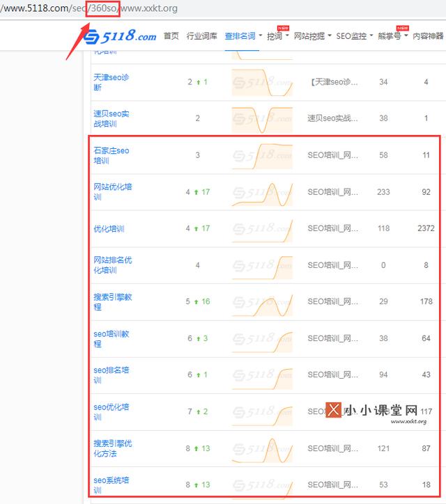Click the rank up arrow in seo优化培训 row
This screenshot has height=504, width=446.
click(x=198, y=411)
